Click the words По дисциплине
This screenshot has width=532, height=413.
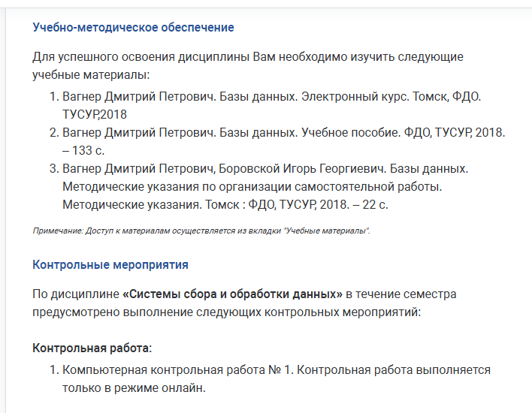[x=75, y=294]
